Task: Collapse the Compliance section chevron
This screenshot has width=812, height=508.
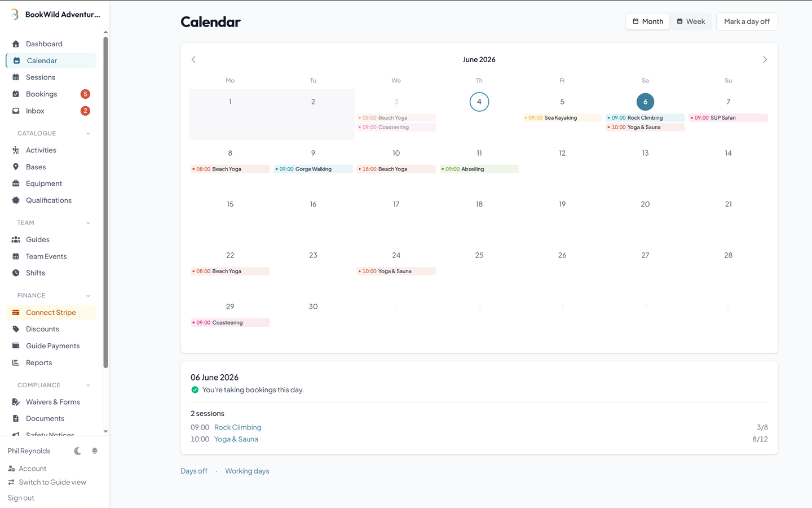Action: [x=88, y=386]
